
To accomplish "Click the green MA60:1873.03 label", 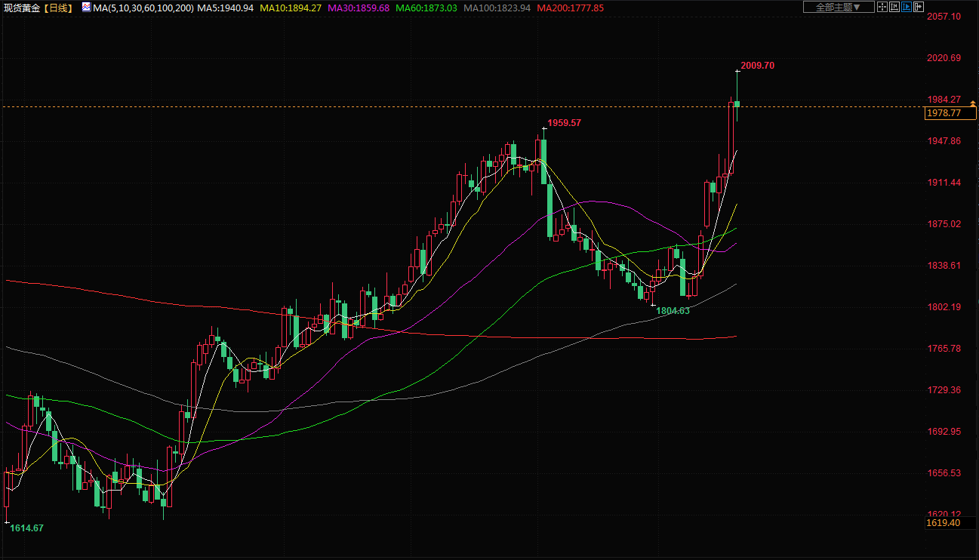I will (425, 8).
